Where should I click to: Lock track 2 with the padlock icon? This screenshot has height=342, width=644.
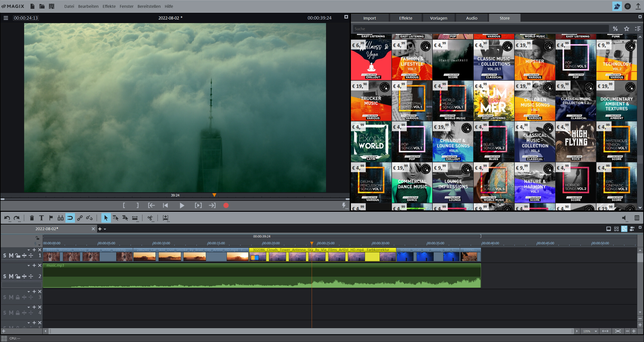[17, 276]
